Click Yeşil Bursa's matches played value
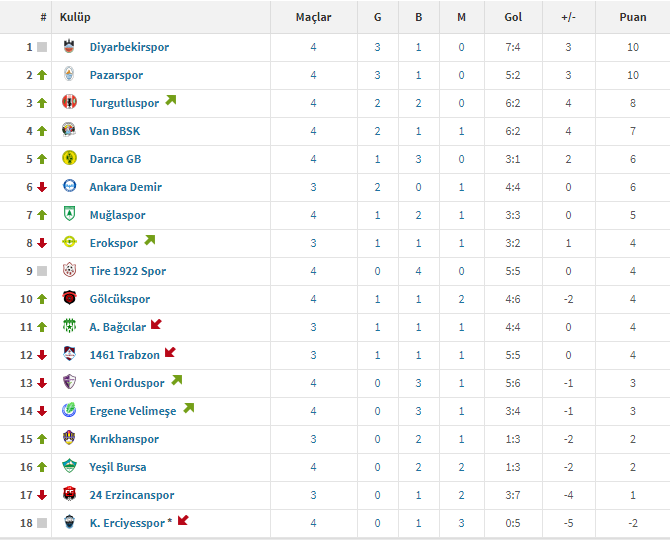The height and width of the screenshot is (540, 670). [x=314, y=467]
